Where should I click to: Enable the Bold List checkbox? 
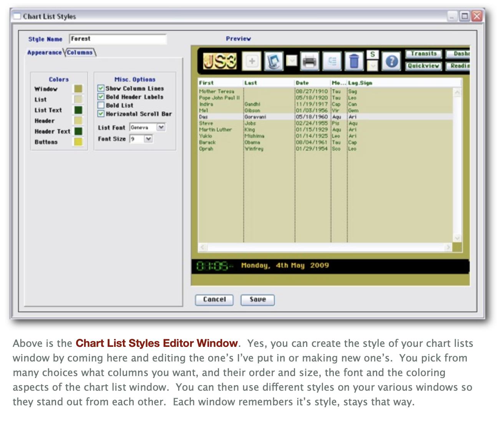click(x=101, y=105)
